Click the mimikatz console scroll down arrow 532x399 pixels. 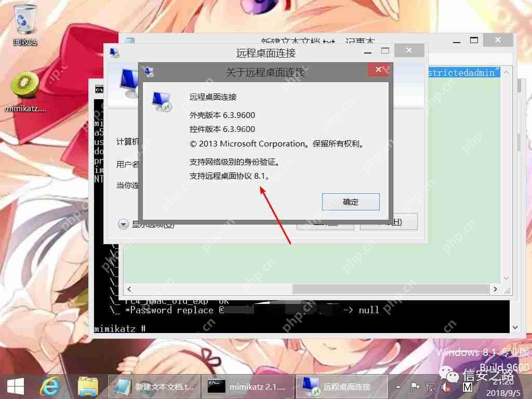click(515, 327)
